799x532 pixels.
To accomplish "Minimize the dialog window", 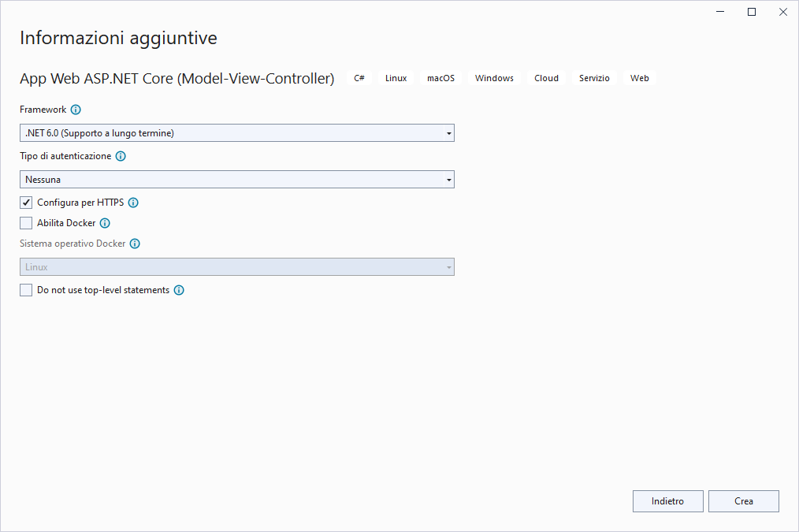I will click(720, 12).
